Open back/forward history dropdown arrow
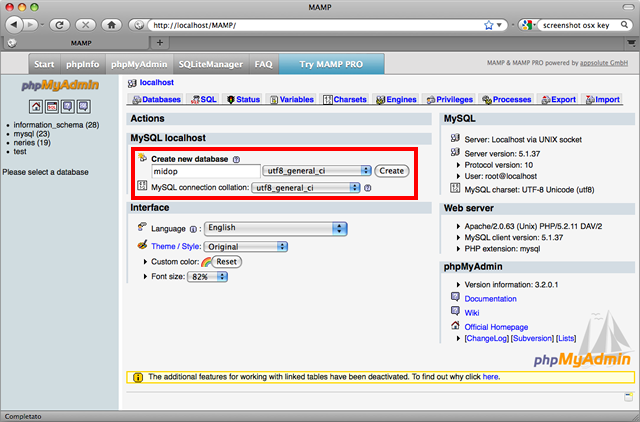640x422 pixels. tap(42, 25)
